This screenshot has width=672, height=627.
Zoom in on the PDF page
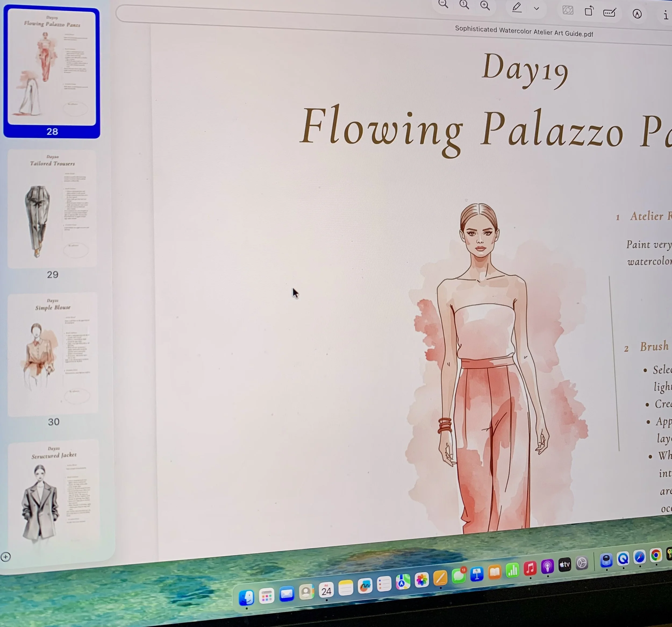point(485,6)
